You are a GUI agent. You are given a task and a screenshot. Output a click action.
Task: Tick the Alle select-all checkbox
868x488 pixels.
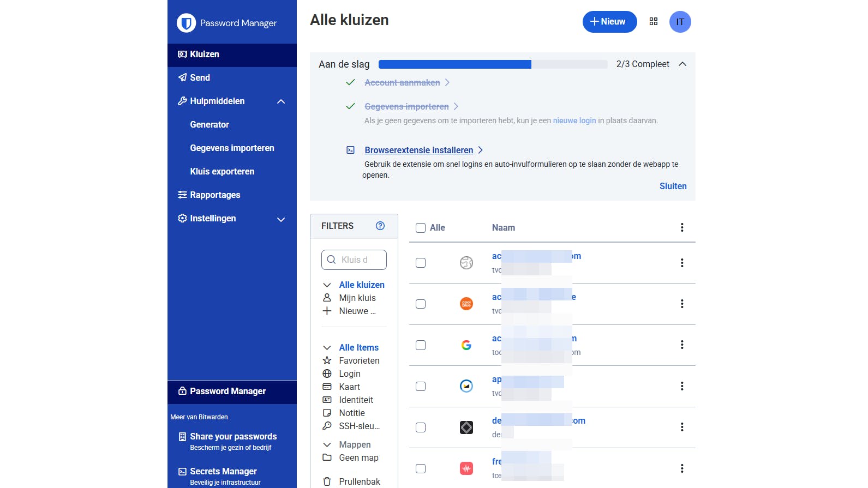421,228
